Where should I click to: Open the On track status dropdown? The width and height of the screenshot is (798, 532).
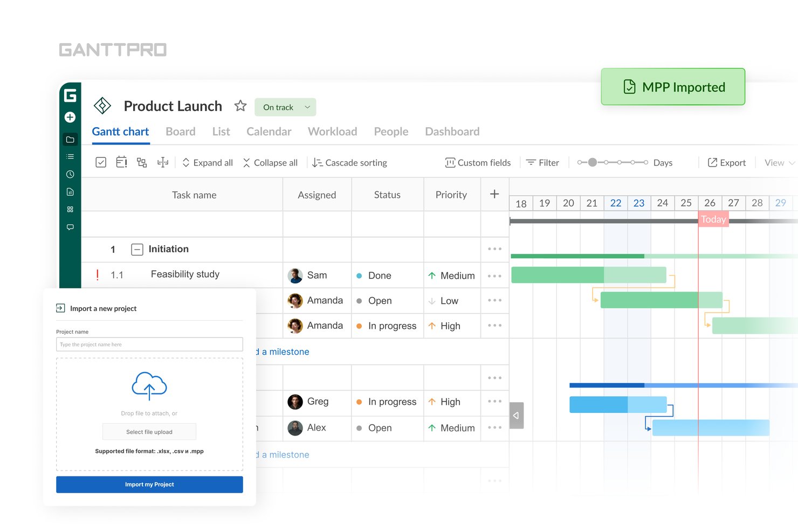coord(285,107)
